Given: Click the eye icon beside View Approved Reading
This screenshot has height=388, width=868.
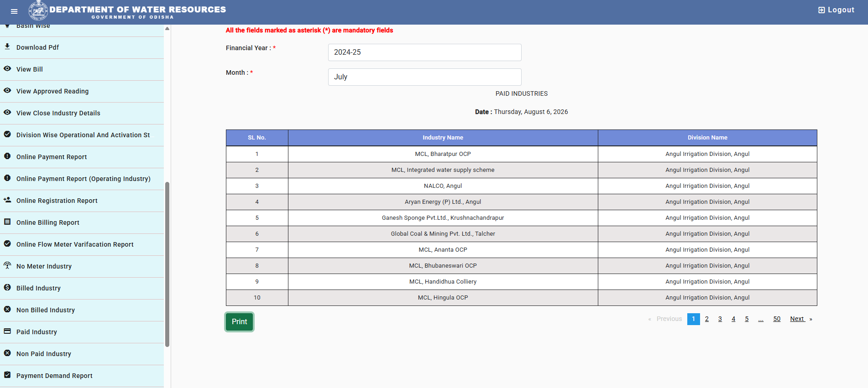Looking at the screenshot, I should (7, 90).
